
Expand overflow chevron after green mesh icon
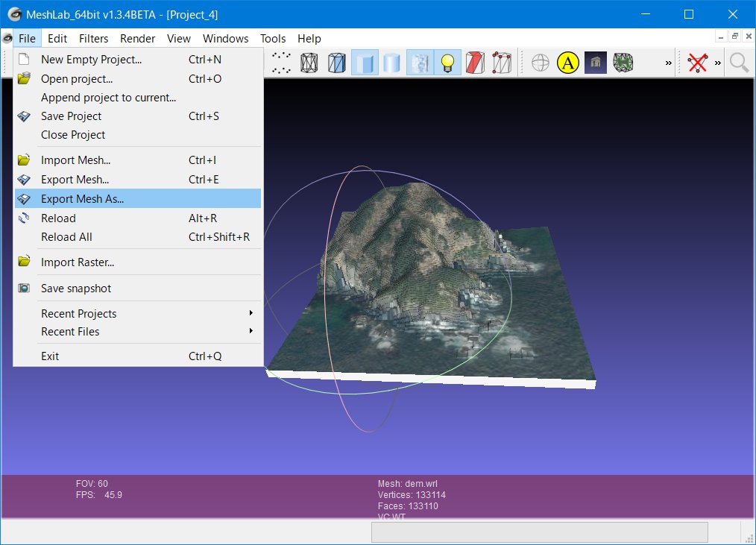(x=668, y=63)
